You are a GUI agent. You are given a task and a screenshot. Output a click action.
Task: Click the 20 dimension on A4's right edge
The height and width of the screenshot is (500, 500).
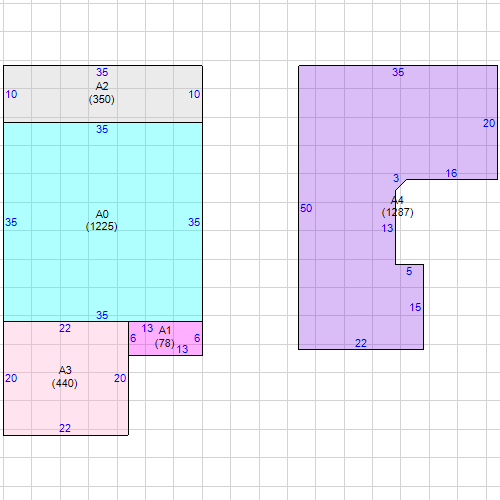point(489,123)
